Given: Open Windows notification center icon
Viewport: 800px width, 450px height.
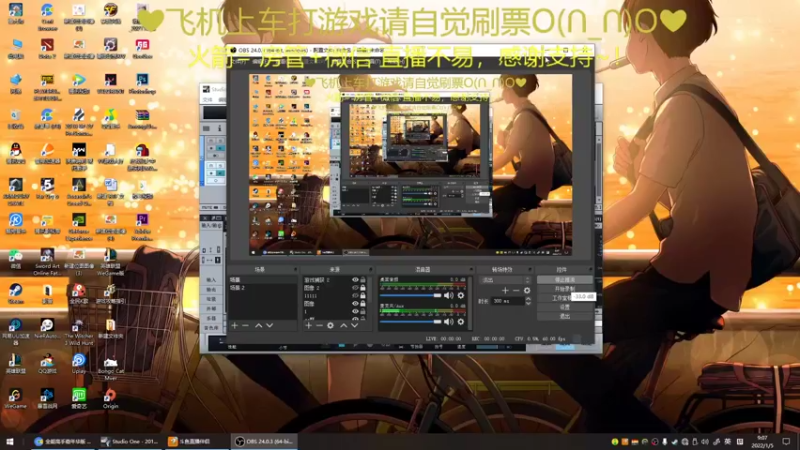Looking at the screenshot, I should point(786,441).
